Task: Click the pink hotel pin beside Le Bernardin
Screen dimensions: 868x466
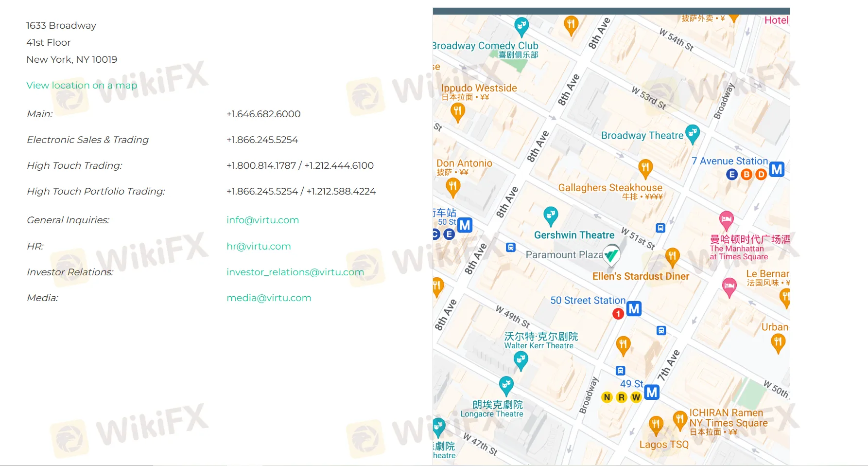Action: pyautogui.click(x=729, y=287)
